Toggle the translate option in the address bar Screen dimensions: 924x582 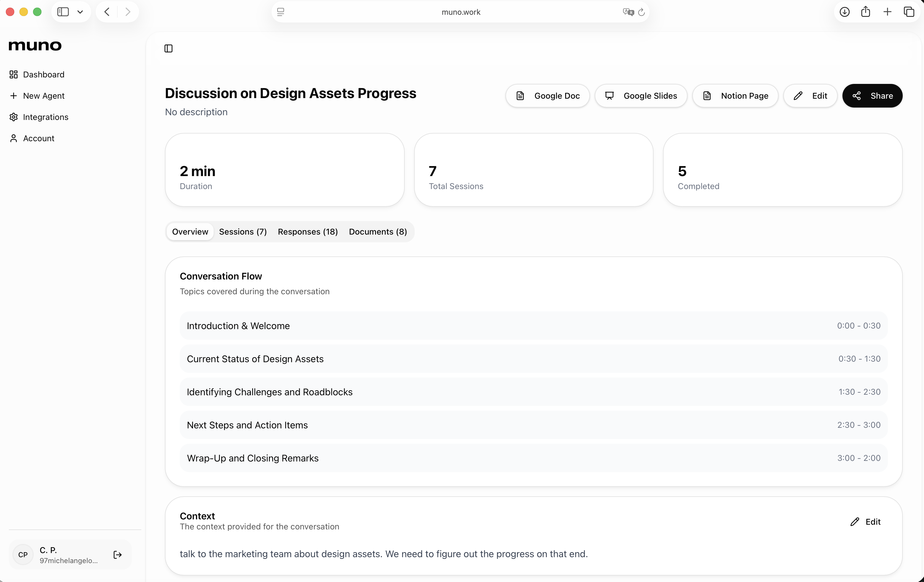pos(628,12)
